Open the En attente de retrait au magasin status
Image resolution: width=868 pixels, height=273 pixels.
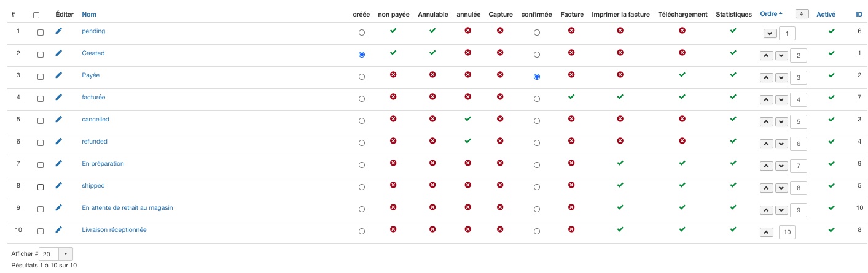(x=127, y=208)
